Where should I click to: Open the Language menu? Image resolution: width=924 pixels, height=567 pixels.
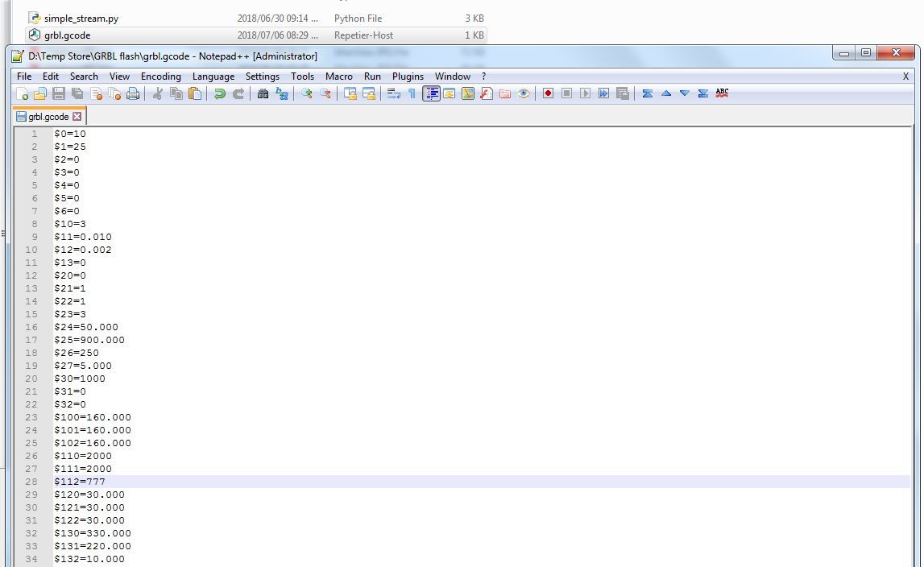pyautogui.click(x=213, y=76)
